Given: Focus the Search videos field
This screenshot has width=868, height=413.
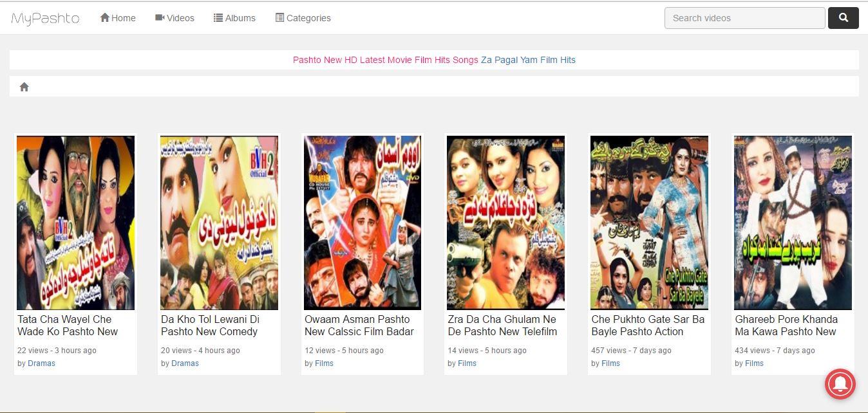Looking at the screenshot, I should (744, 18).
